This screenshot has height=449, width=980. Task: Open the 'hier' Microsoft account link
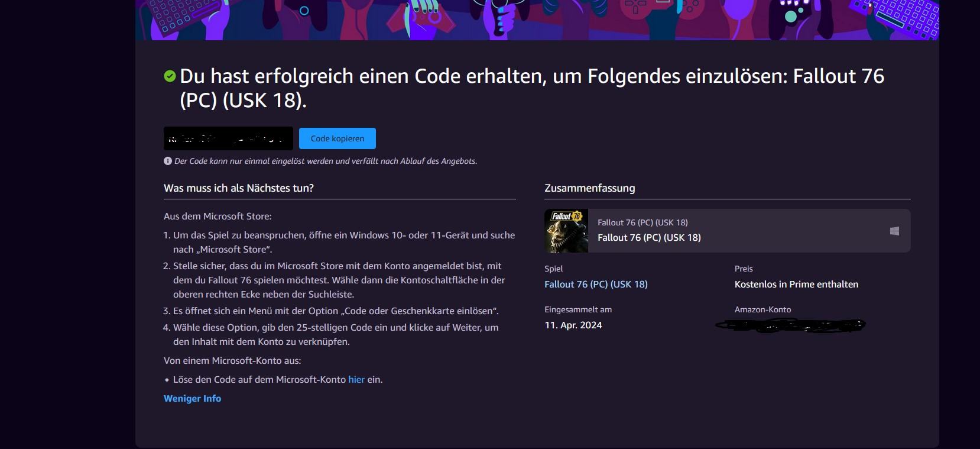(356, 379)
